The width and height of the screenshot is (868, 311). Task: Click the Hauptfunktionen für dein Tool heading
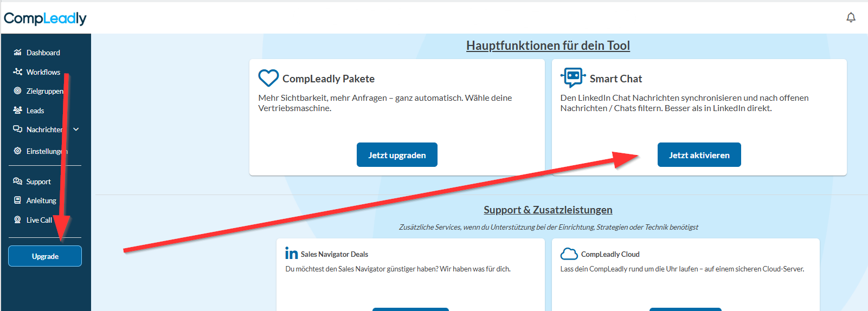[x=548, y=46]
